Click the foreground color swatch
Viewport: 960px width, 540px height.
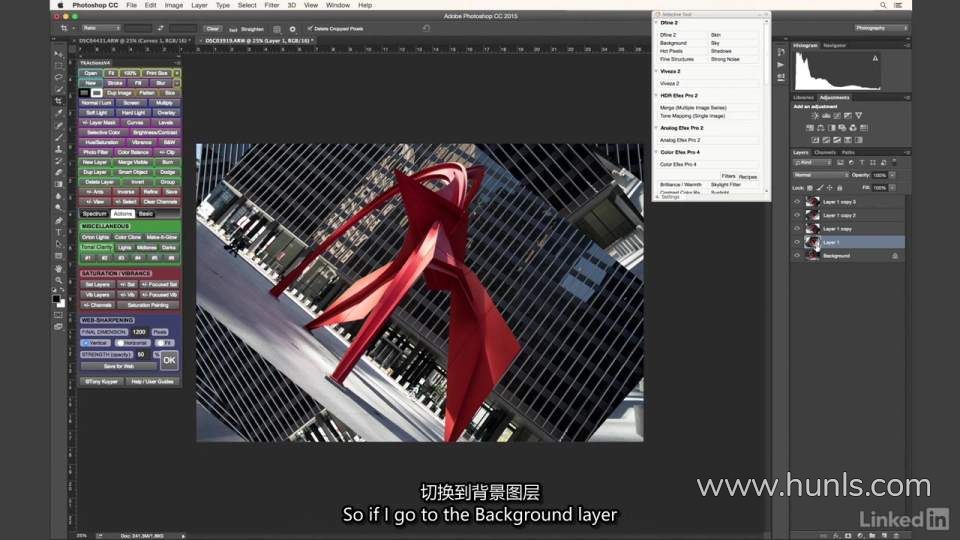tap(56, 299)
